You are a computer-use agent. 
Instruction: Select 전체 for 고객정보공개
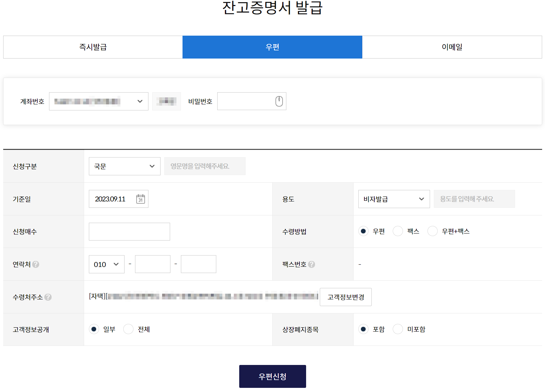[x=128, y=329]
